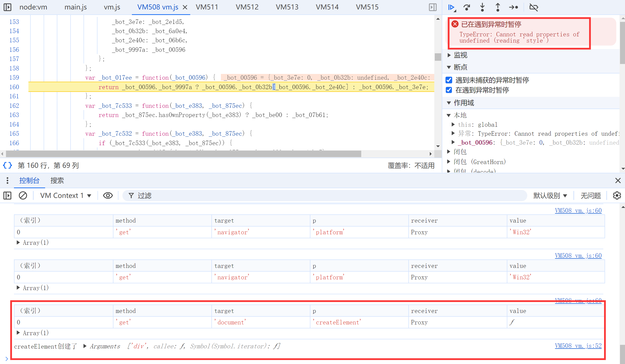This screenshot has width=625, height=364.
Task: Focus the 过滤 console filter field
Action: tap(324, 195)
